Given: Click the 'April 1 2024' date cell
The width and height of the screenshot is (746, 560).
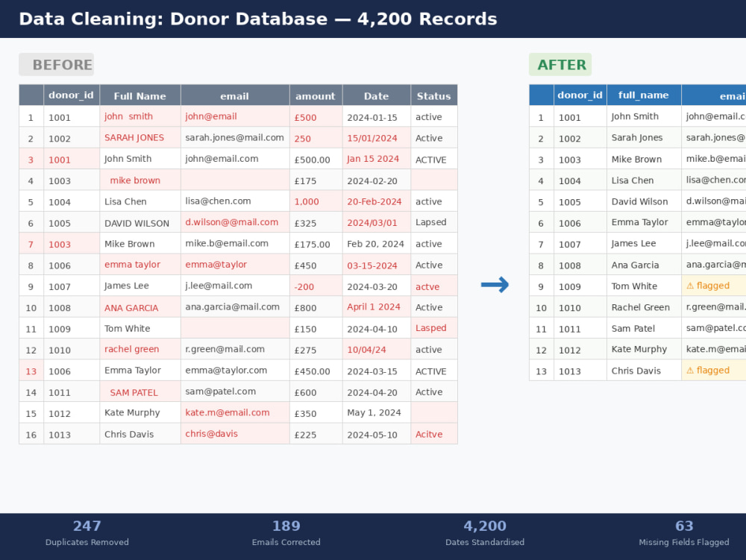Looking at the screenshot, I should (x=376, y=307).
